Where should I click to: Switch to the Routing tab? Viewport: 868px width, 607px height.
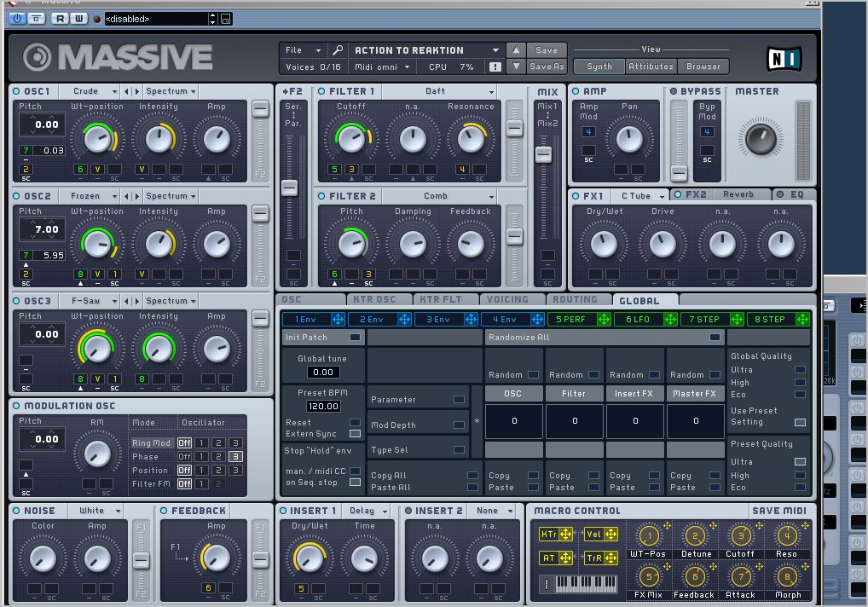[575, 299]
